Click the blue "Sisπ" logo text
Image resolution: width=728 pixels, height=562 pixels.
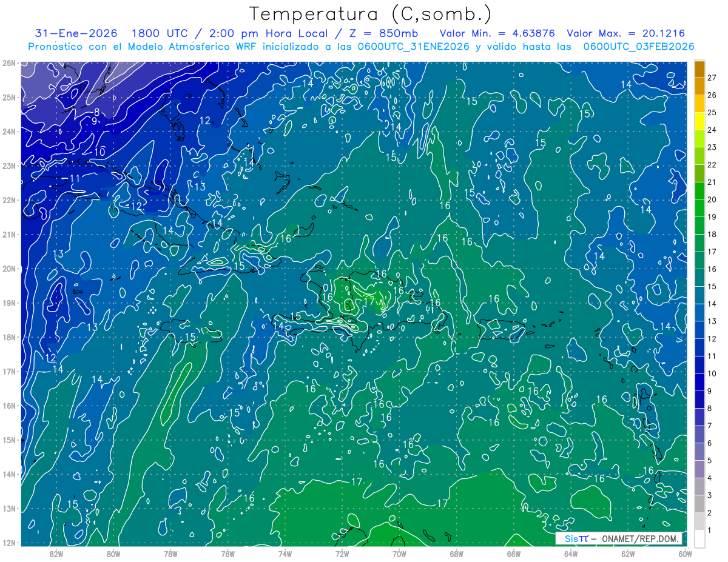point(576,538)
